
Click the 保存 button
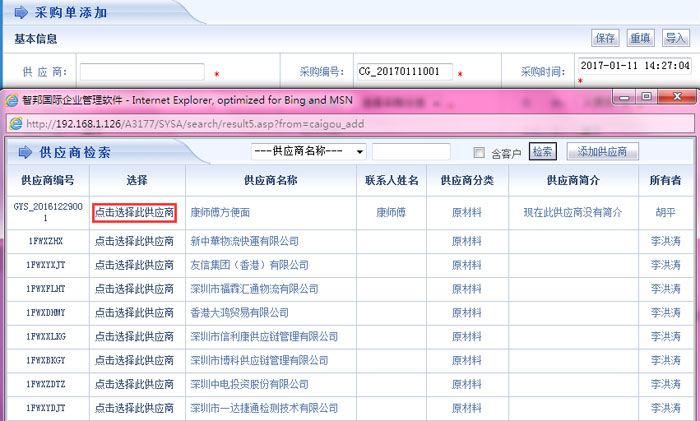pos(606,38)
